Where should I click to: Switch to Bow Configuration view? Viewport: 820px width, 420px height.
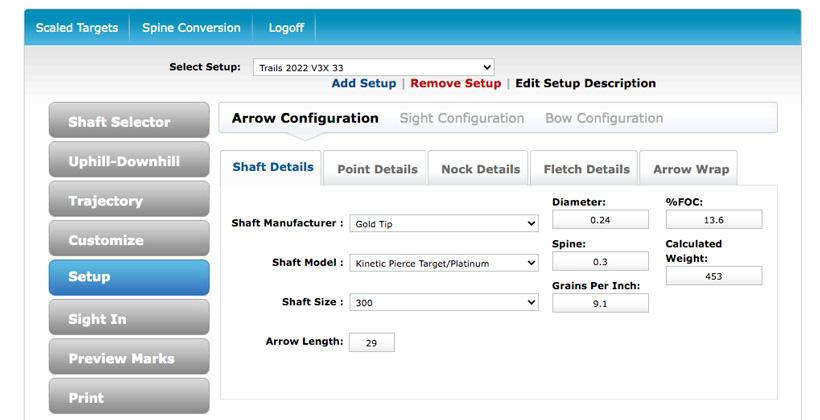click(604, 118)
